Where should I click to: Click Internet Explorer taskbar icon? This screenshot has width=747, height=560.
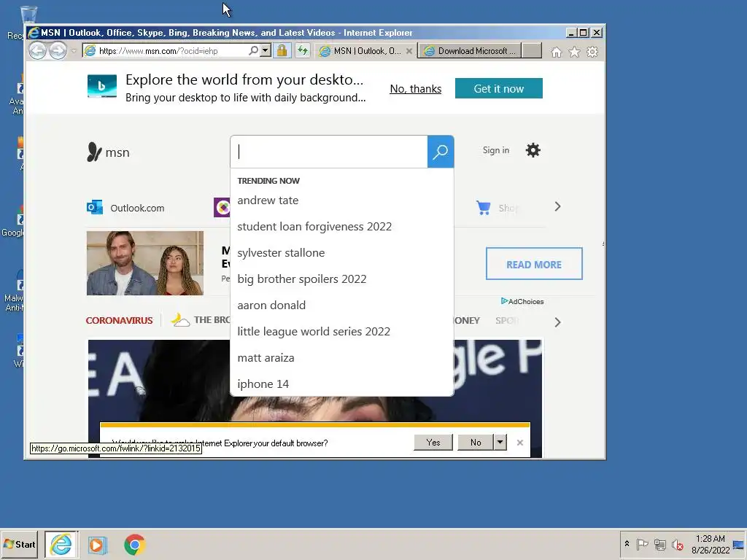point(61,544)
